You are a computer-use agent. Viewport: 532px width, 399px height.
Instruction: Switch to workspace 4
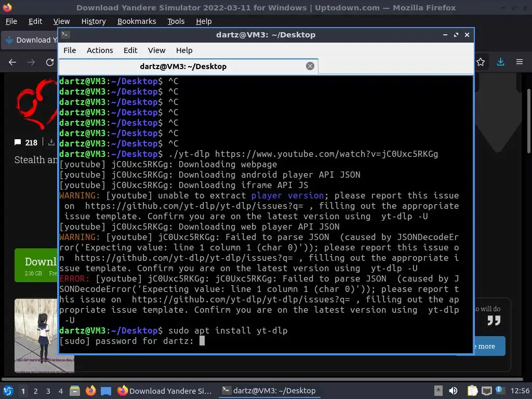click(61, 391)
